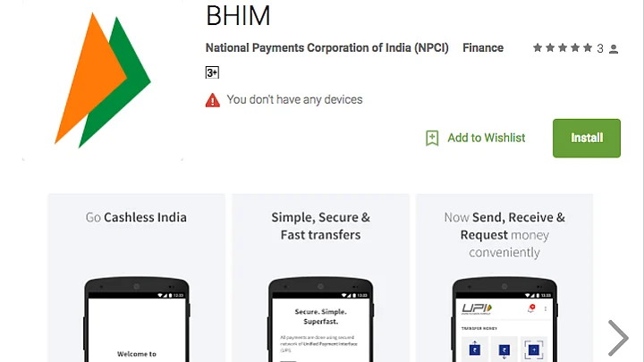Click the 3+ content rating badge

tap(212, 72)
